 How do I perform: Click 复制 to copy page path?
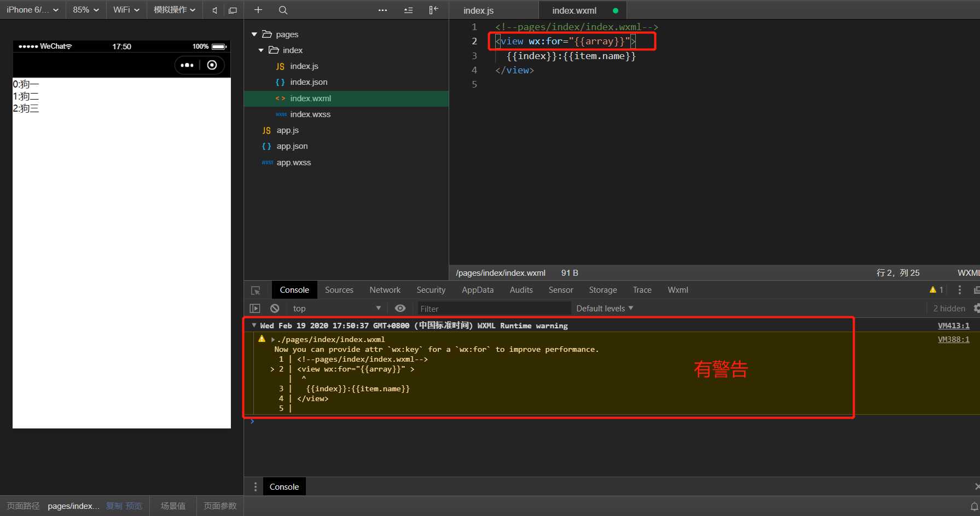click(114, 506)
